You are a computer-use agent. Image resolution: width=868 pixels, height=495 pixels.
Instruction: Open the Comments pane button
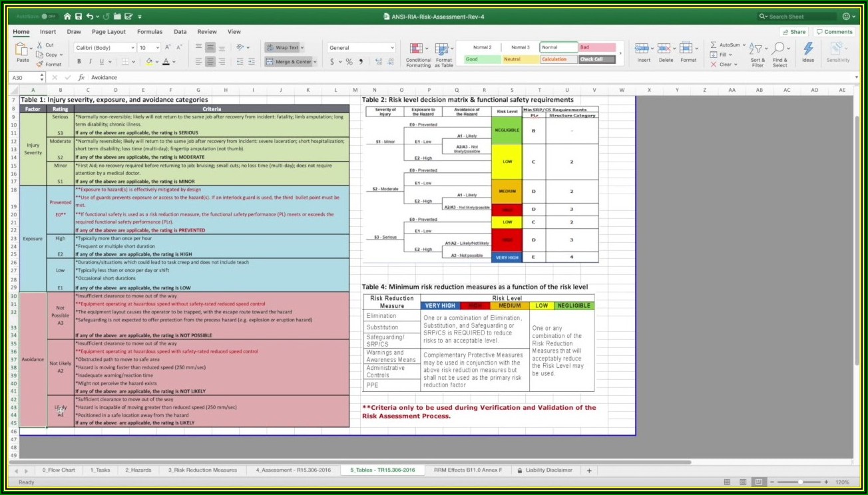coord(834,32)
